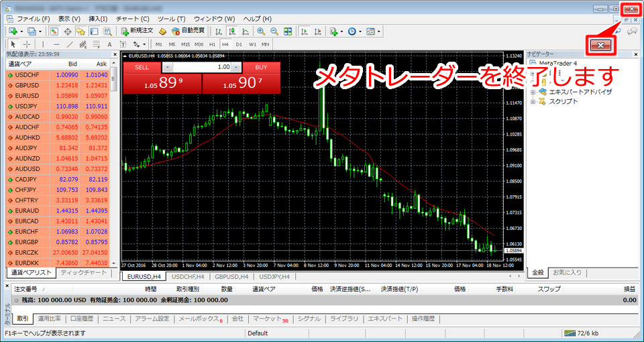Click the Profiles icon
Image resolution: width=644 pixels, height=342 pixels.
[32, 32]
